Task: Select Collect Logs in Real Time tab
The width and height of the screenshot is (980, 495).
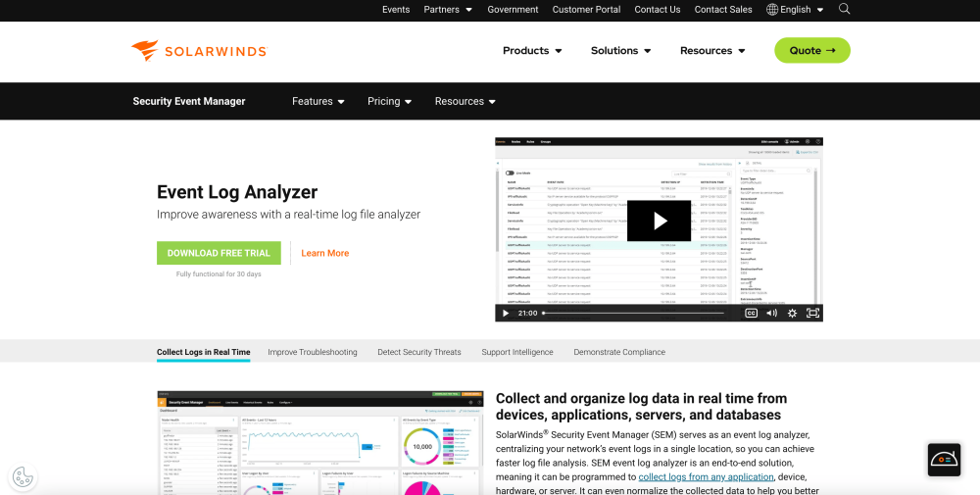Action: click(203, 352)
